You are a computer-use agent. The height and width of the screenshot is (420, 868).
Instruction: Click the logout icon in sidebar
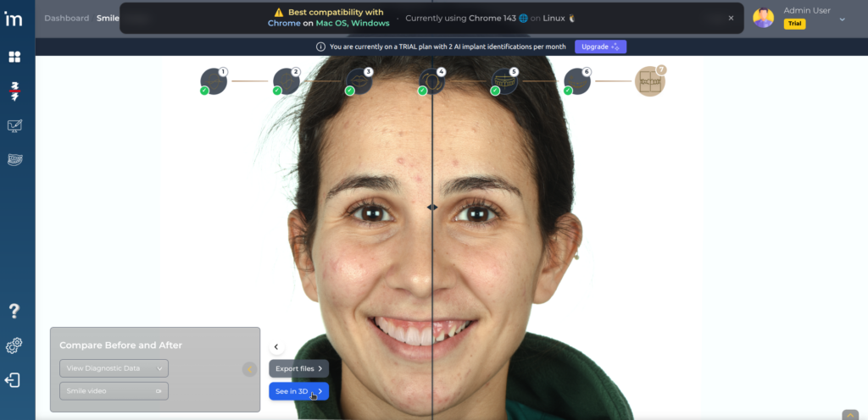[14, 380]
